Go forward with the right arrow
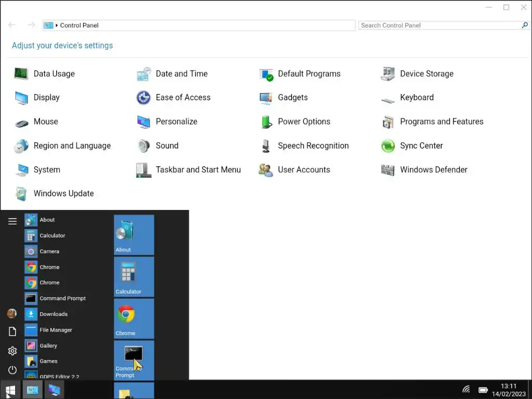Screen dimensions: 532x399 [x=31, y=25]
